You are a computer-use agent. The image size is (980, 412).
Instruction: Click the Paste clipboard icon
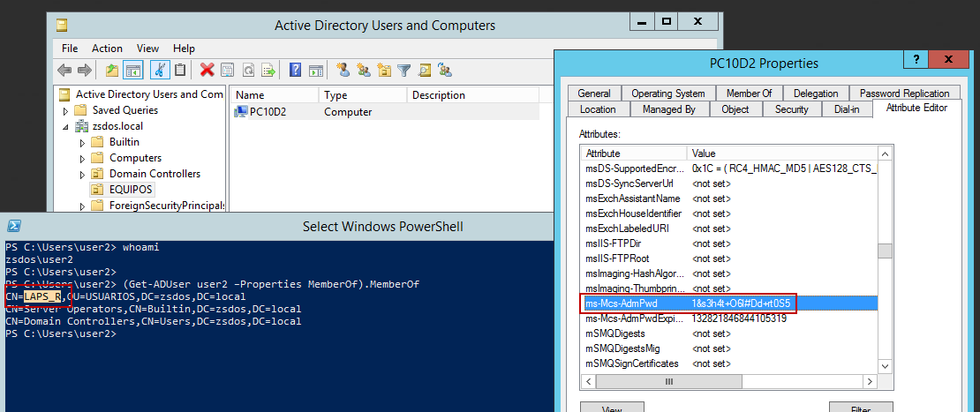pyautogui.click(x=180, y=70)
